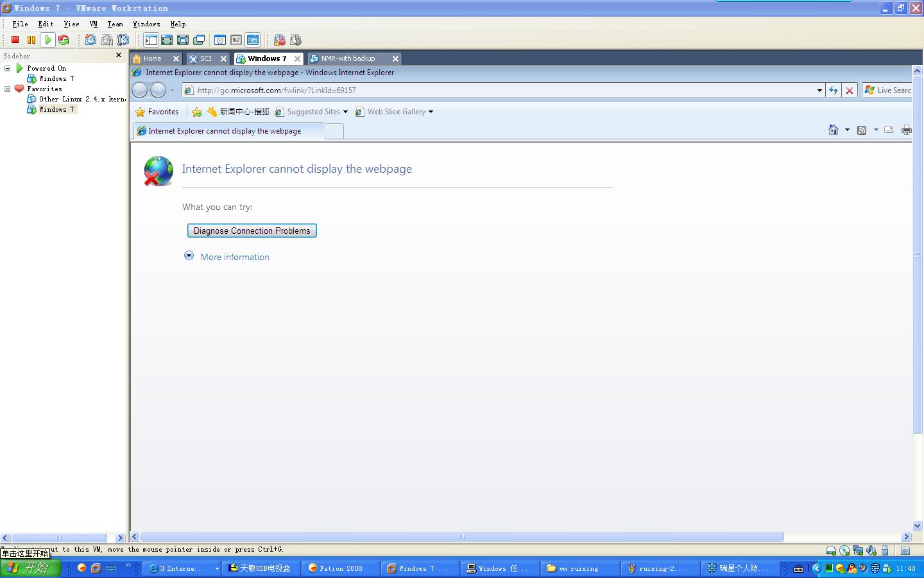Click the VM CD/DVD status icon

pos(844,550)
